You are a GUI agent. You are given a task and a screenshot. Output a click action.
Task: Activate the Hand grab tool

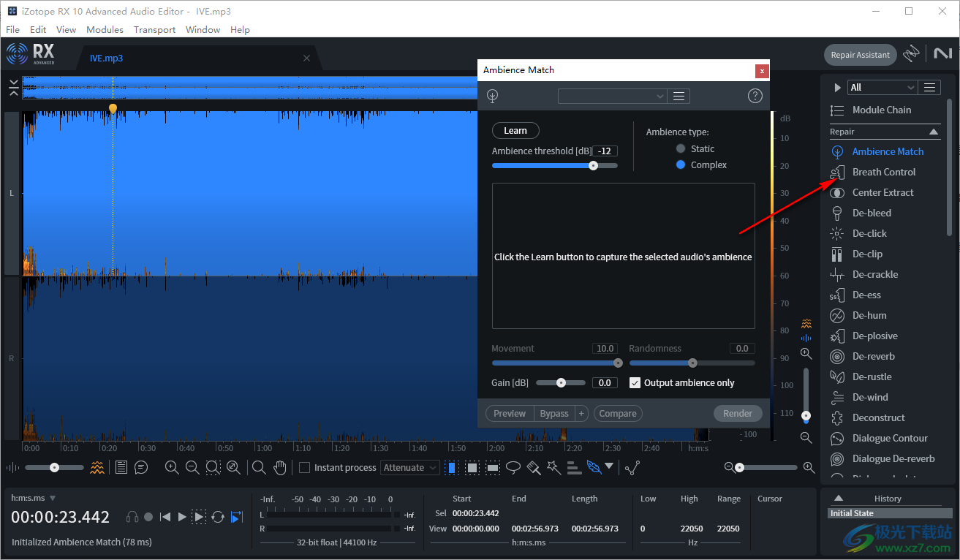(280, 467)
